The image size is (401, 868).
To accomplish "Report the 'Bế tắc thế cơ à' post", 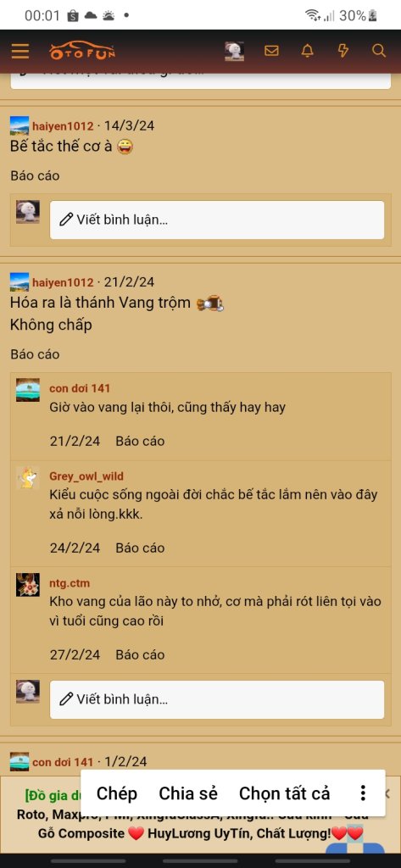I will (35, 176).
